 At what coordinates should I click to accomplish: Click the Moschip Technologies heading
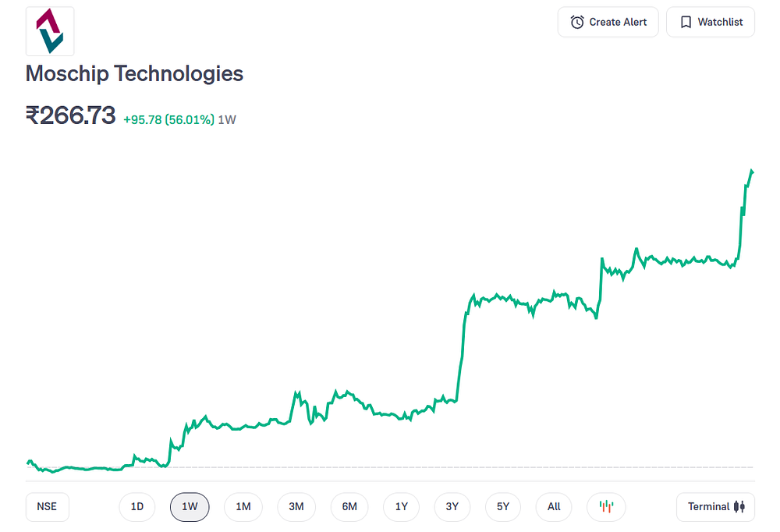[x=134, y=73]
